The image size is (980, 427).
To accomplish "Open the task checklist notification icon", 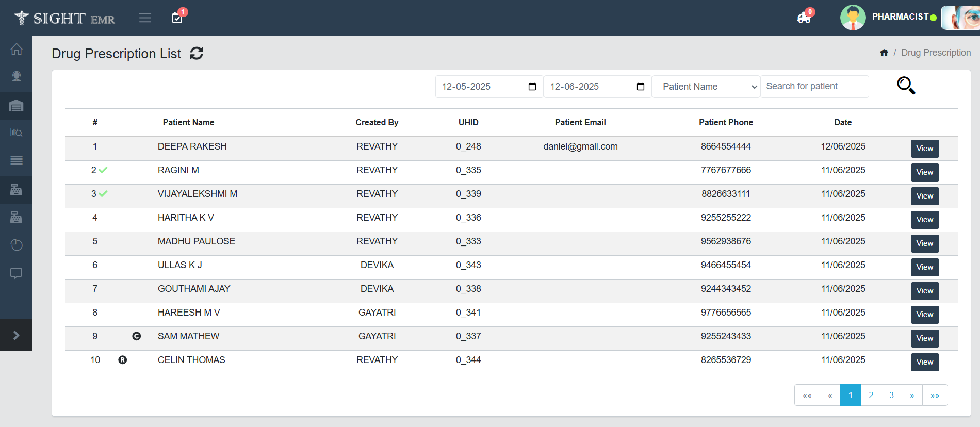I will [177, 18].
